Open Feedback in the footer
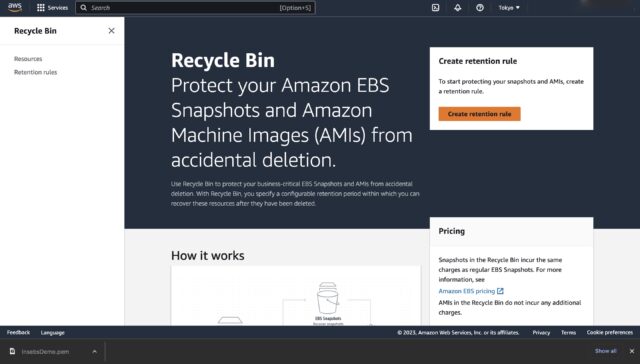This screenshot has width=640, height=364. coord(18,333)
